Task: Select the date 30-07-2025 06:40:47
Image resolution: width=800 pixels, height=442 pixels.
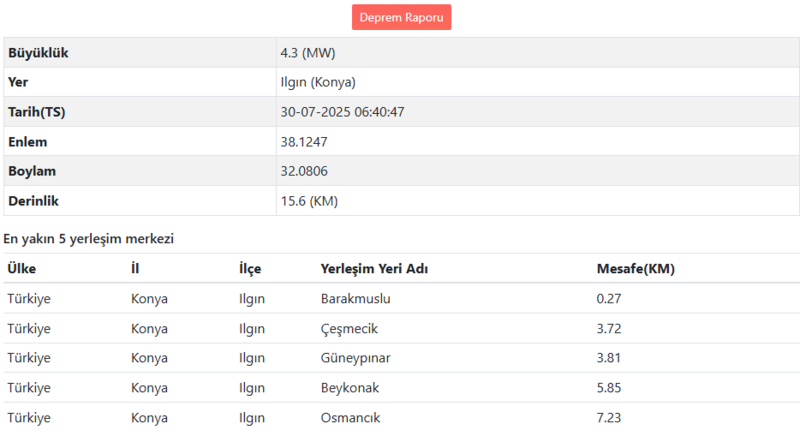Action: click(342, 112)
